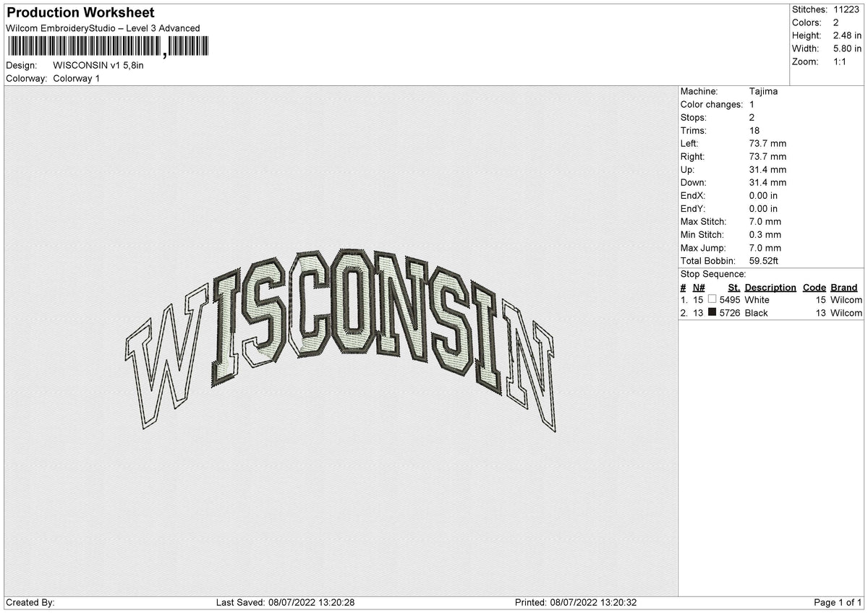
Task: Click the 'Max Stitch:' label
Action: click(704, 222)
